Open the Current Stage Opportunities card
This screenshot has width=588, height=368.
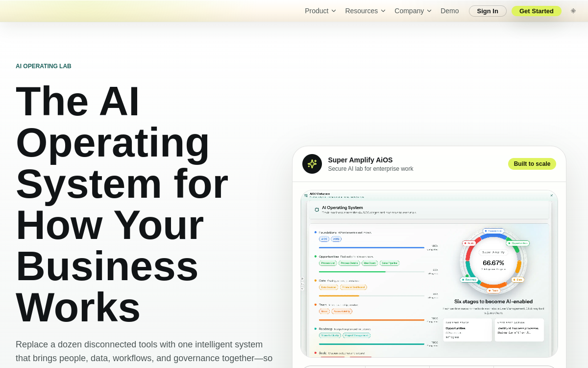click(x=467, y=330)
